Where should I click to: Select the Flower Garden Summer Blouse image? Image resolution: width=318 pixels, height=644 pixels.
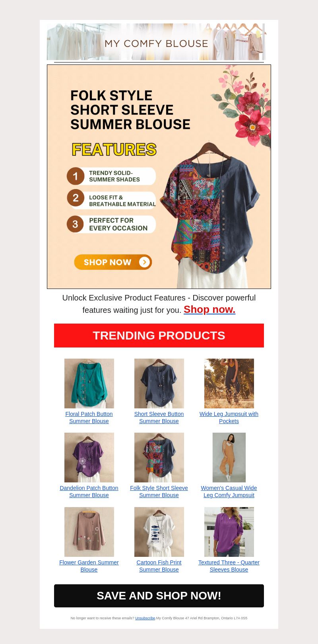click(89, 532)
